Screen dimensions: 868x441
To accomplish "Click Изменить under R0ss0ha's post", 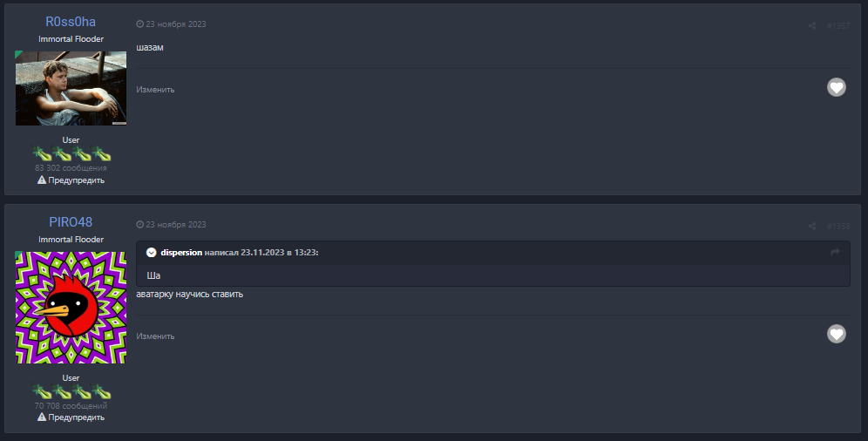I will 155,90.
